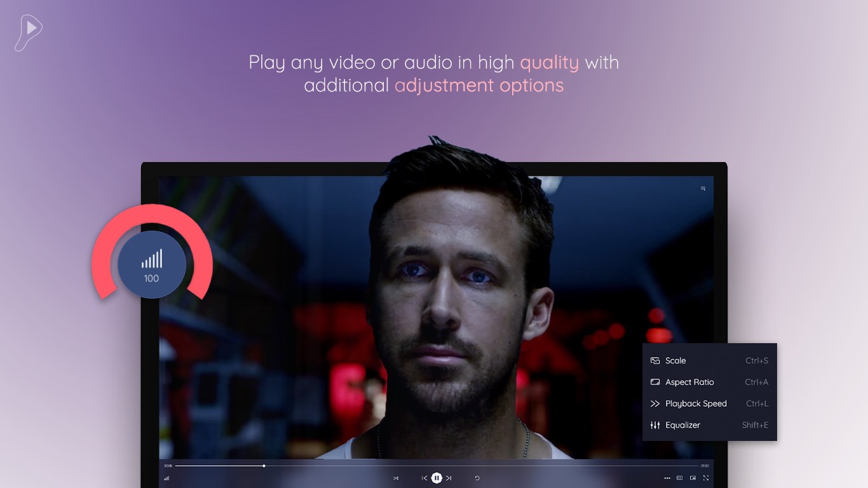Click the Ctrl+S shortcut label
The height and width of the screenshot is (488, 868).
pyautogui.click(x=757, y=360)
